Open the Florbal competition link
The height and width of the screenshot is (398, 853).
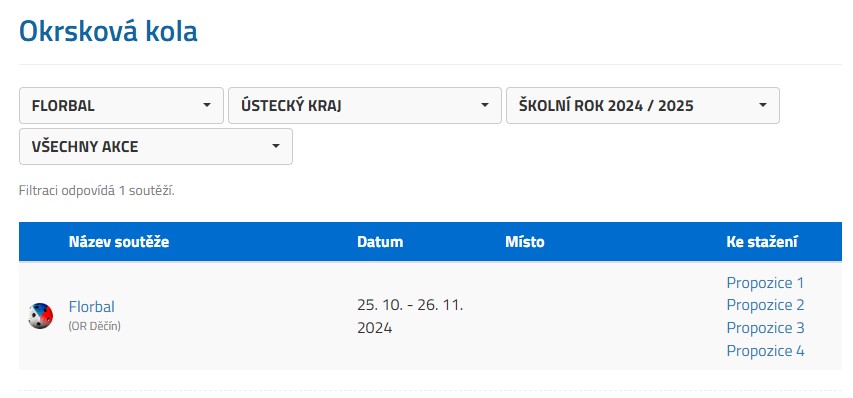(91, 307)
